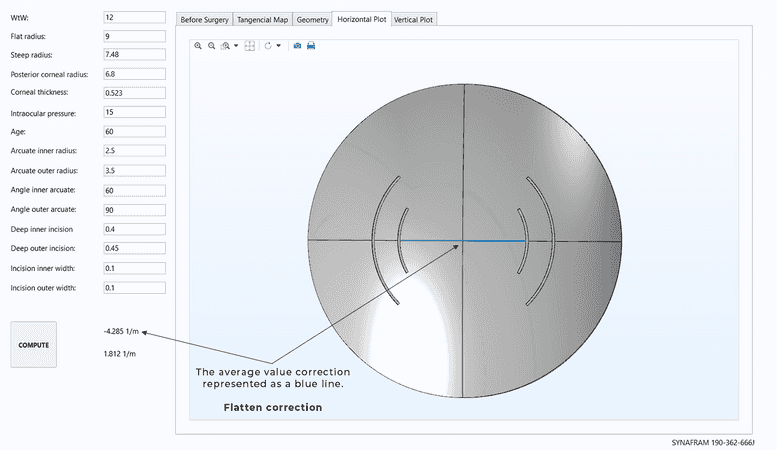Edit the Angle outer arcuate value
The height and width of the screenshot is (450, 777).
[134, 210]
